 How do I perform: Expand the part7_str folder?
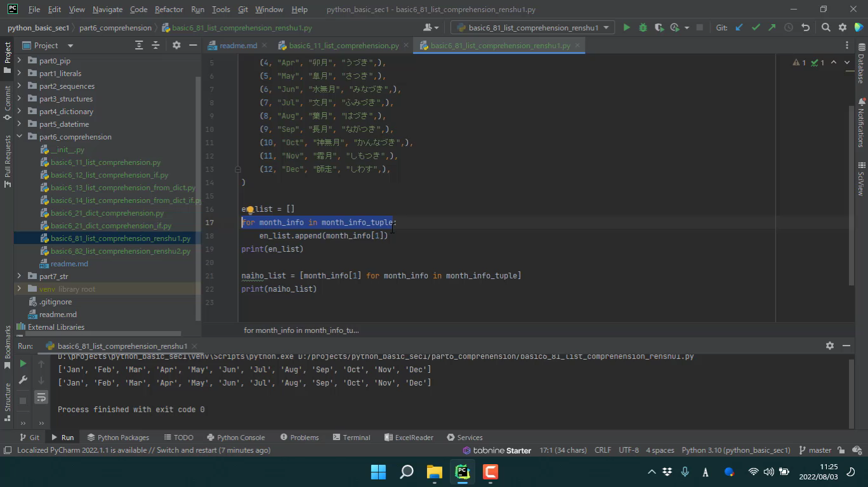(x=19, y=276)
